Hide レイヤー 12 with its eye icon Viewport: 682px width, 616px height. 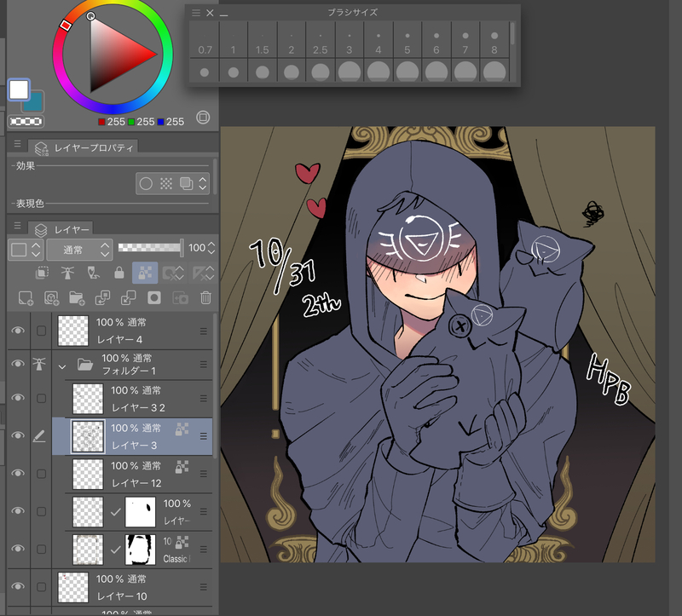click(18, 473)
